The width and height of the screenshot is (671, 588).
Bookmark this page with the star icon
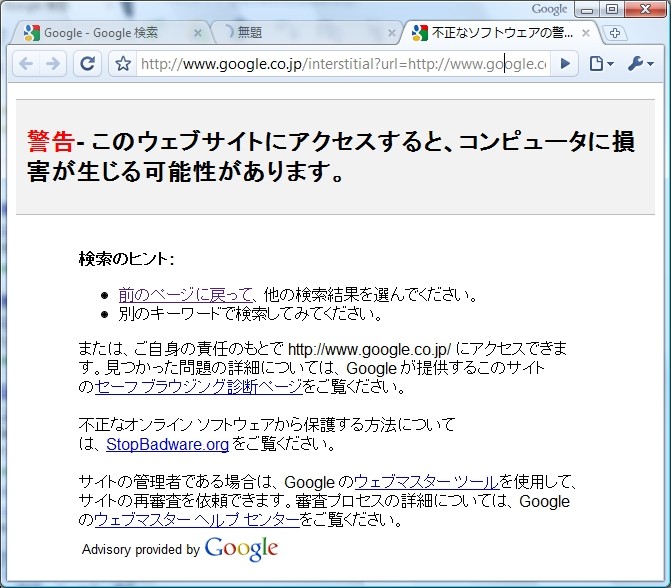tap(123, 64)
